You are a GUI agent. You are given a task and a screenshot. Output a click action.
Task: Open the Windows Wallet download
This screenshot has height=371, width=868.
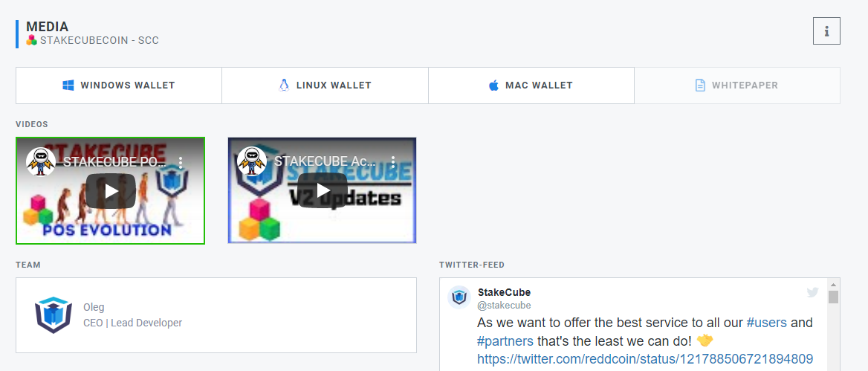pyautogui.click(x=118, y=86)
